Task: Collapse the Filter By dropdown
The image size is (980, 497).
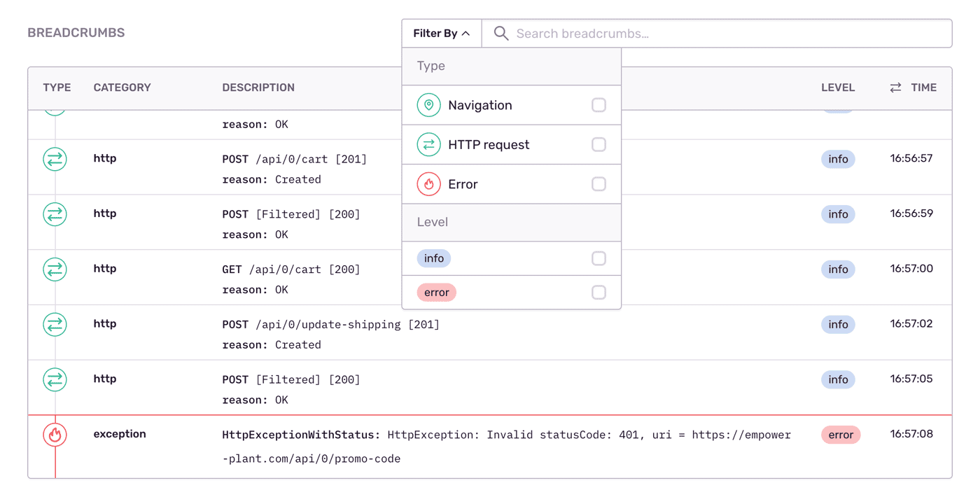Action: (441, 34)
